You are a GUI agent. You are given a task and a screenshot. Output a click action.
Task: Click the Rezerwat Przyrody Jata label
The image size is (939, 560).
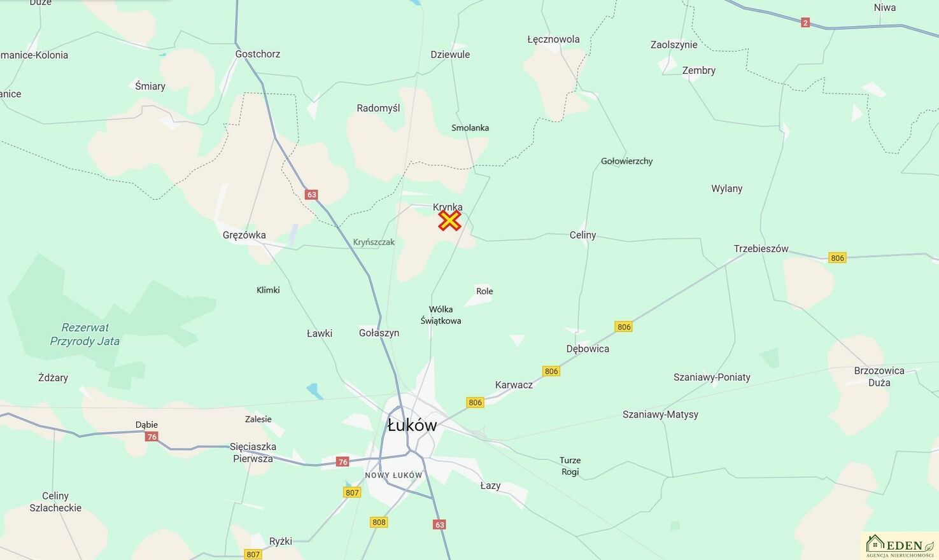[x=85, y=334]
